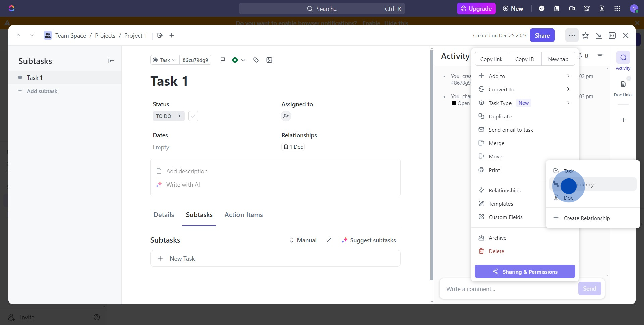Open the Doc Links panel
Screen dimensions: 644x325
pyautogui.click(x=623, y=88)
